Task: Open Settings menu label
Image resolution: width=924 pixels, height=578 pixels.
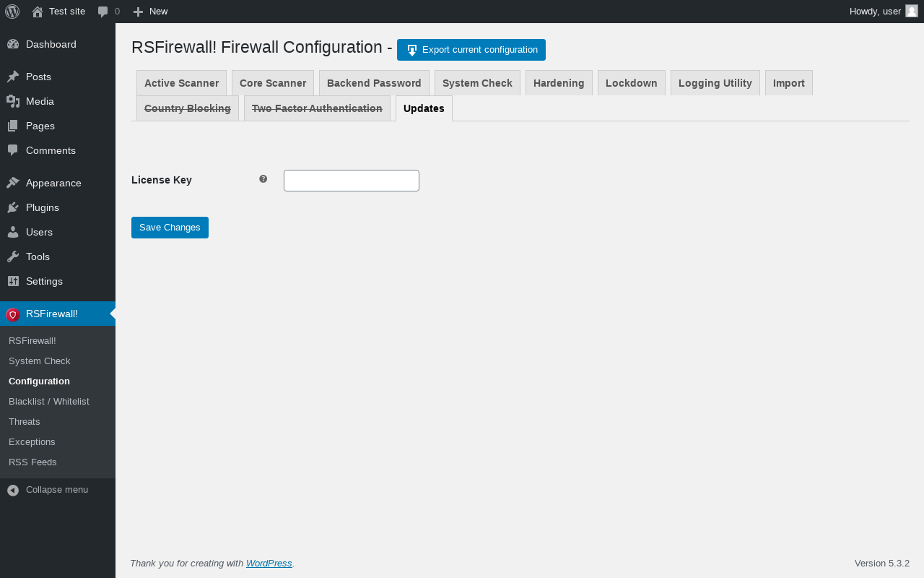Action: (x=44, y=281)
